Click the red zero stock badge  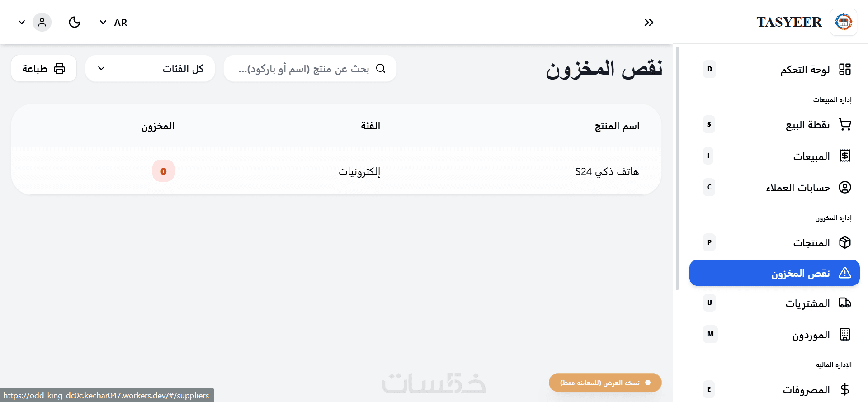[163, 171]
